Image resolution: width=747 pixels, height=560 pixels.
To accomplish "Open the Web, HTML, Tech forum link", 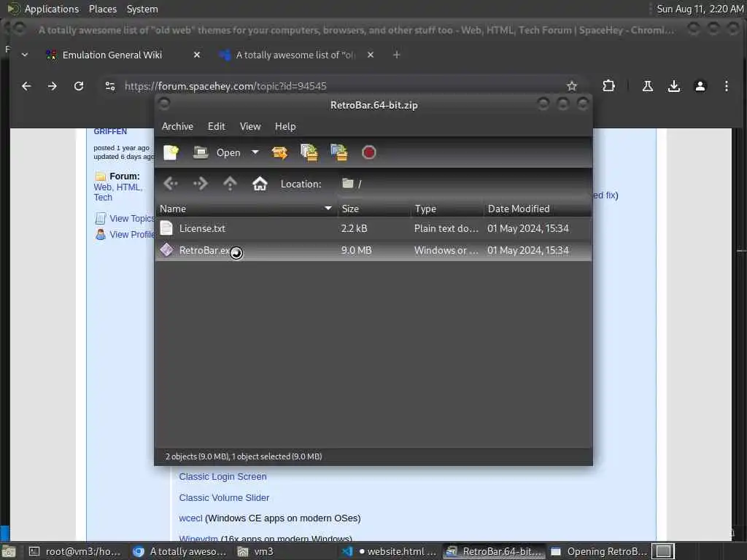I will pyautogui.click(x=117, y=192).
